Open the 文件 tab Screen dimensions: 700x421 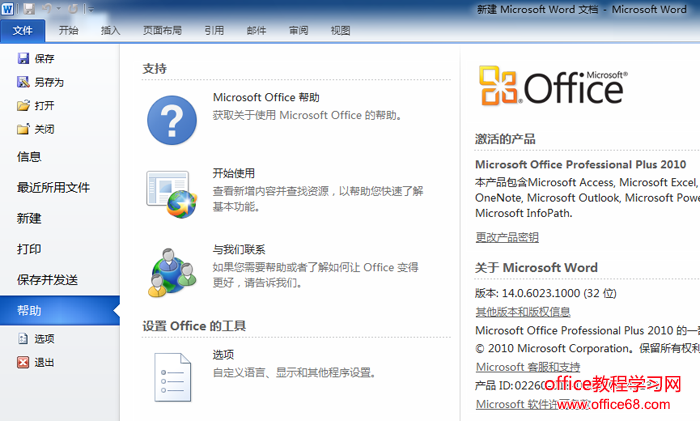tap(22, 30)
